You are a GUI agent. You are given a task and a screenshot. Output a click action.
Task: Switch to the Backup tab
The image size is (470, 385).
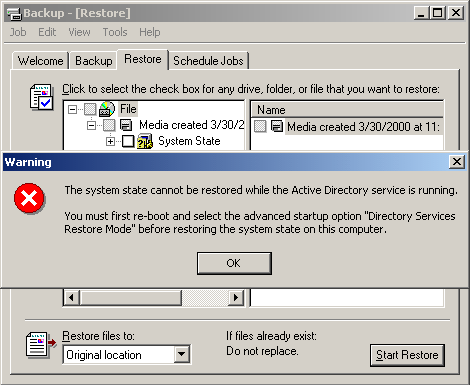point(93,61)
